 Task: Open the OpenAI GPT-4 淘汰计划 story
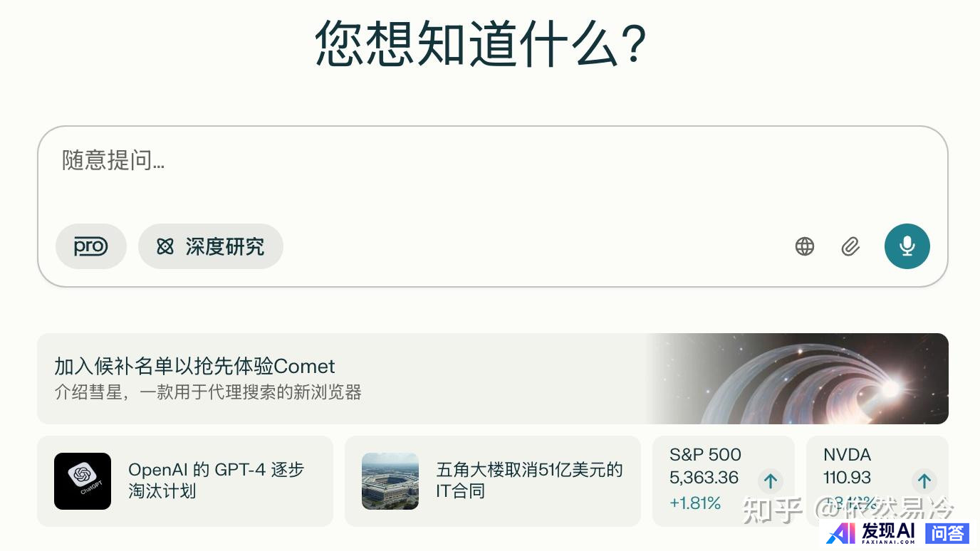tap(216, 481)
